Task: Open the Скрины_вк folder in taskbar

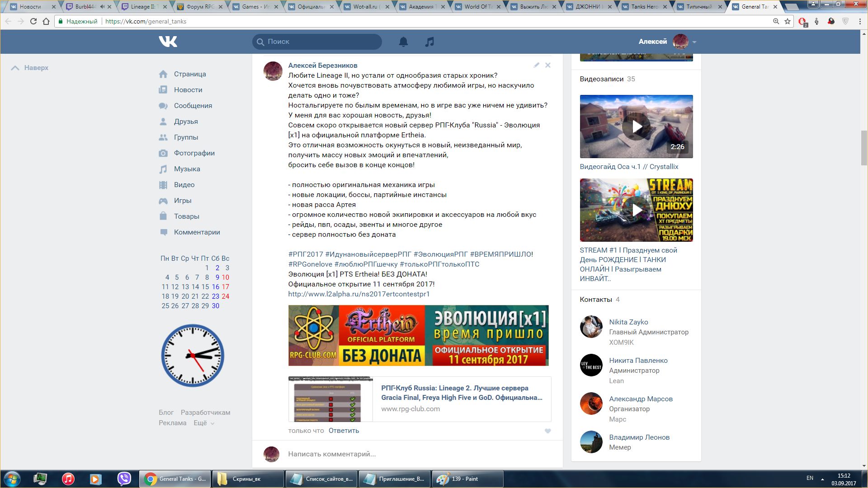Action: [x=248, y=479]
